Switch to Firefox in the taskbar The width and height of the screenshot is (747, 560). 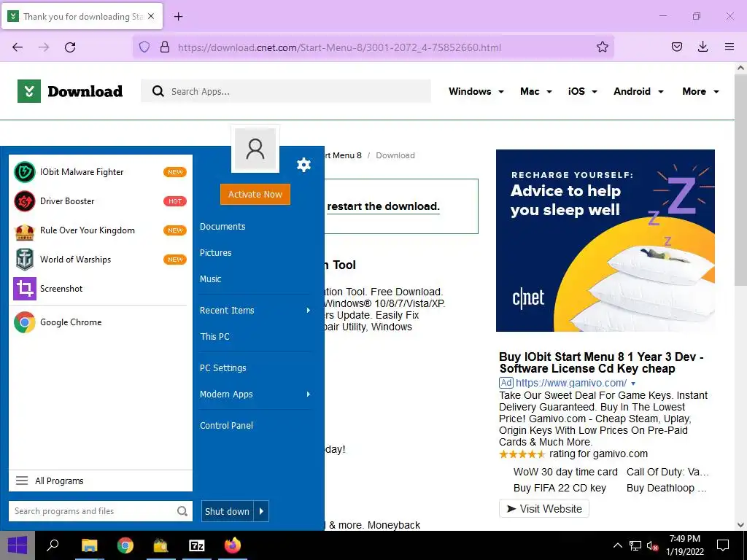[x=233, y=545]
